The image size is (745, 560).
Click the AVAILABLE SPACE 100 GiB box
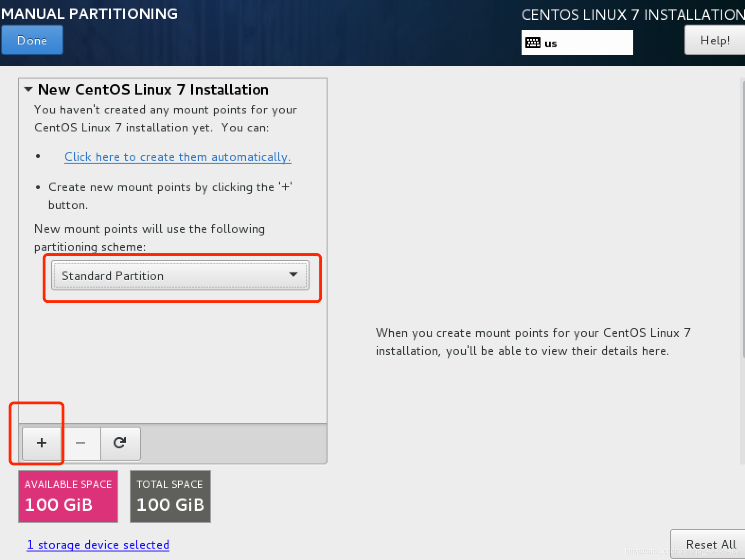click(x=68, y=497)
